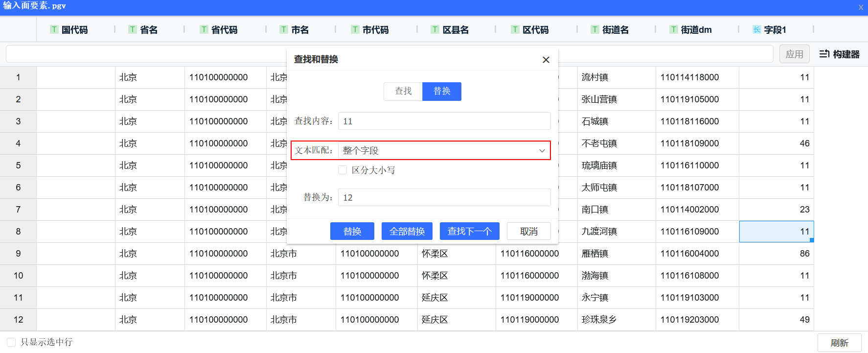Expand the 文本匹配 dropdown
Image resolution: width=868 pixels, height=353 pixels.
[444, 151]
